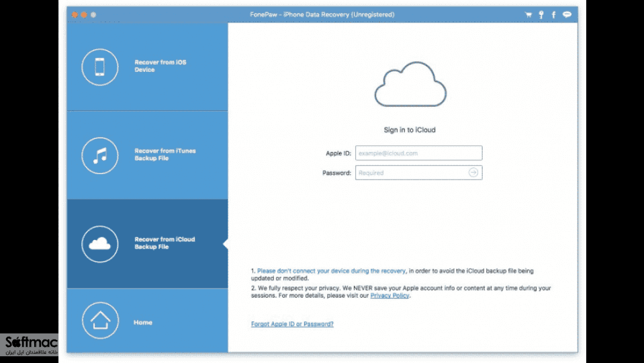This screenshot has width=644, height=363.
Task: Open Forgot Apple ID or Password link
Action: click(292, 324)
